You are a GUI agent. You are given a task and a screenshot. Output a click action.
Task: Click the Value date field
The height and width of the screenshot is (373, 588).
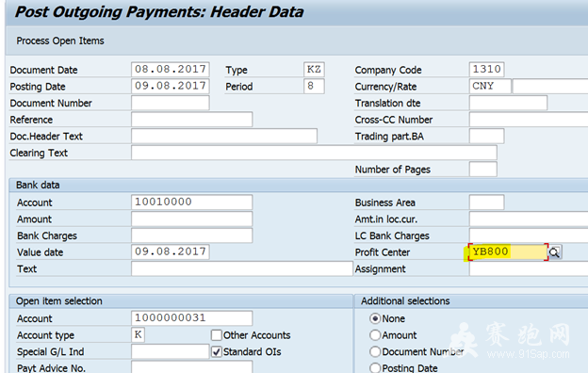171,251
